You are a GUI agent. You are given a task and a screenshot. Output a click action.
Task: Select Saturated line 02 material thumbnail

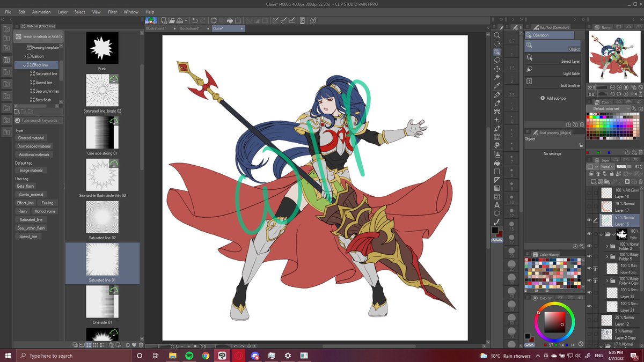(102, 217)
